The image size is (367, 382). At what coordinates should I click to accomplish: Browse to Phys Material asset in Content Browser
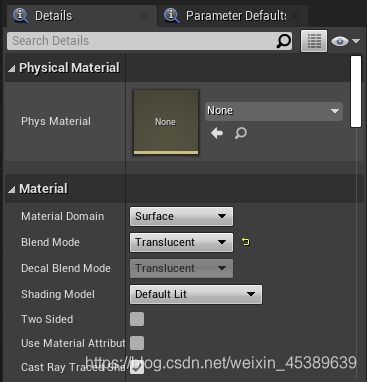pyautogui.click(x=241, y=133)
